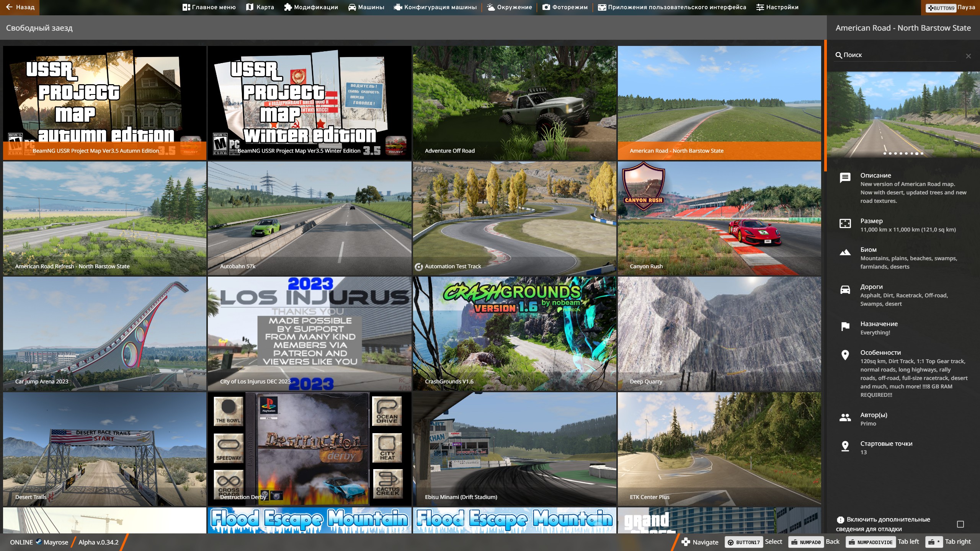The width and height of the screenshot is (980, 551).
Task: Click the NUMPAD0 Back hint
Action: tap(814, 542)
